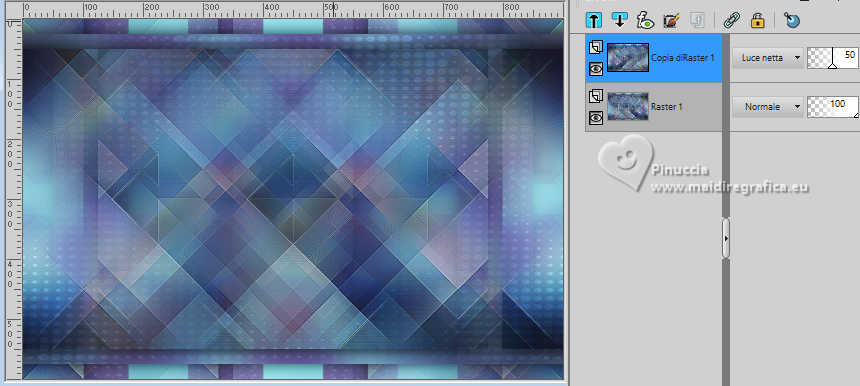The image size is (860, 386).
Task: Click the raster type icon of Raster 1
Action: 596,97
